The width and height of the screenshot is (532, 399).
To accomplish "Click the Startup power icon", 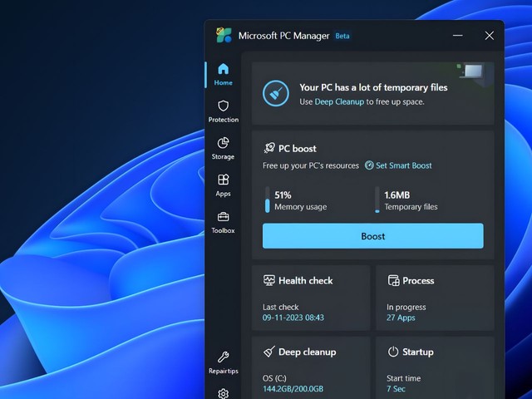I will [393, 352].
